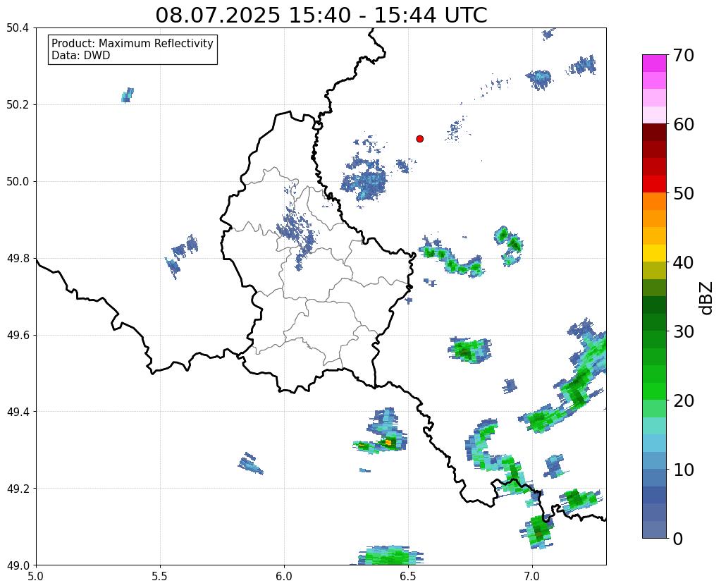Click the y-axis latitude label 49.0

click(x=18, y=565)
